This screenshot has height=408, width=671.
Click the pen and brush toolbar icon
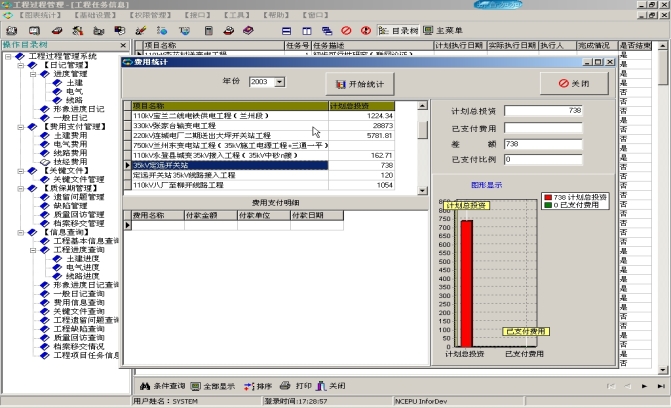(x=141, y=30)
